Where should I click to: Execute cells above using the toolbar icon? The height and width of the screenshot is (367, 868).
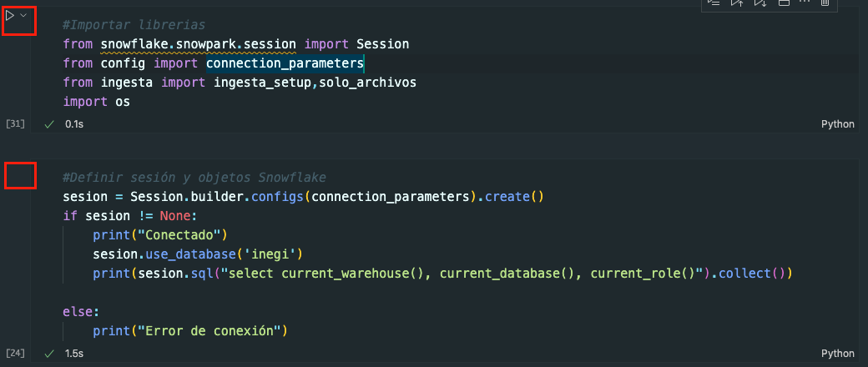[737, 3]
